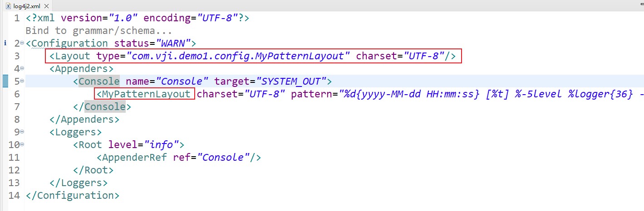Click the info marker beside line 2
This screenshot has width=644, height=211.
[x=5, y=43]
